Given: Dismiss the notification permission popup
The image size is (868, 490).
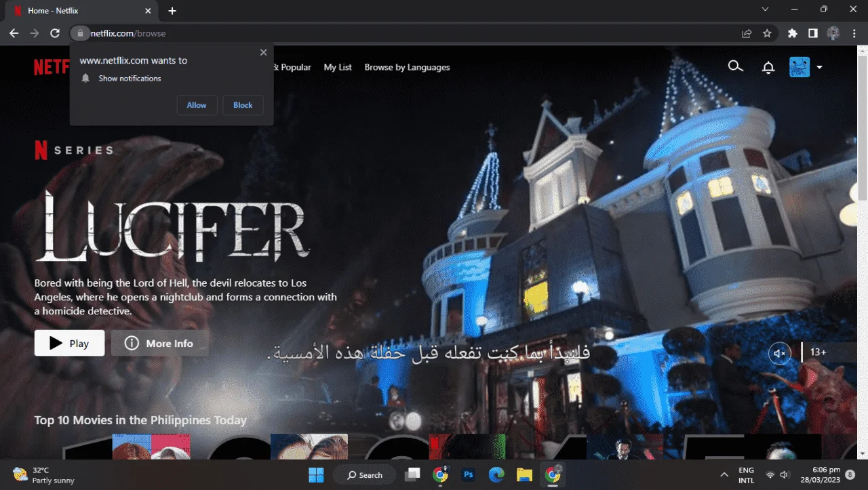Looking at the screenshot, I should [264, 52].
